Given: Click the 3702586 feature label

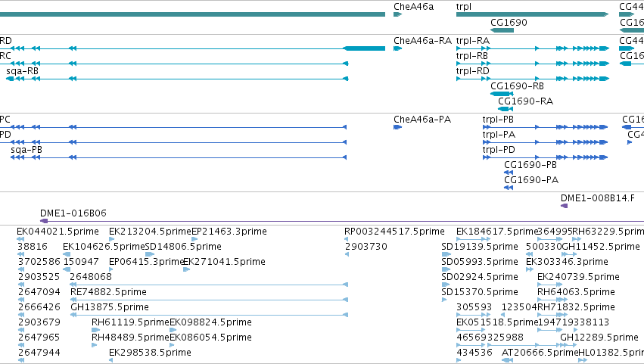Looking at the screenshot, I should tap(39, 262).
